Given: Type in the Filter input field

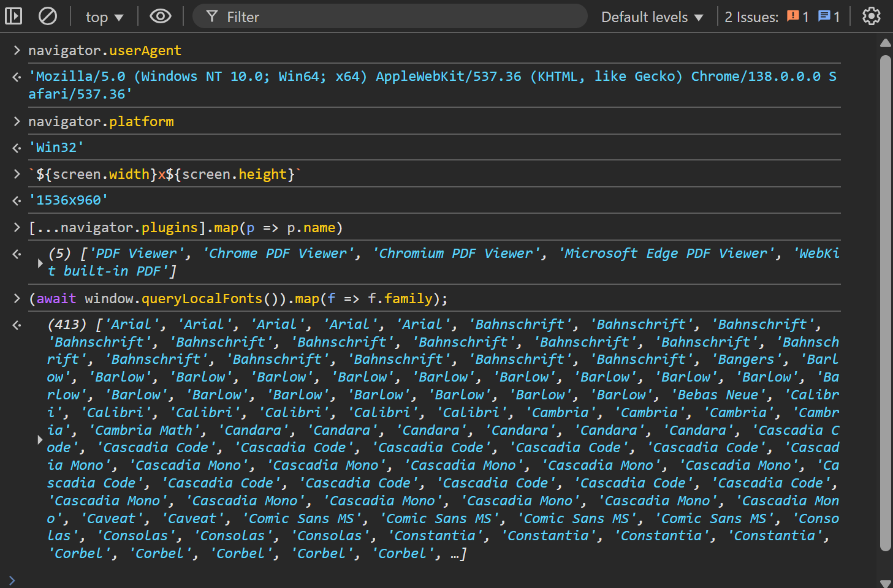Looking at the screenshot, I should (x=398, y=17).
